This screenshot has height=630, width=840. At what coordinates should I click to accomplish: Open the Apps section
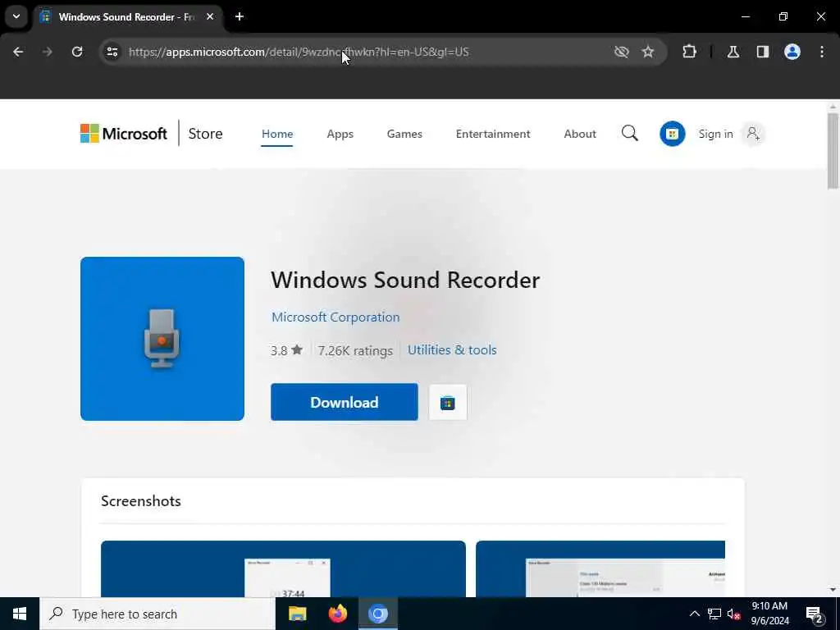(x=340, y=134)
